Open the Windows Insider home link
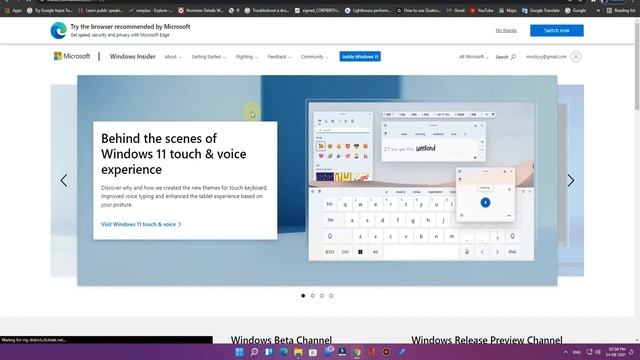Viewport: 640px width, 360px height. [x=133, y=57]
